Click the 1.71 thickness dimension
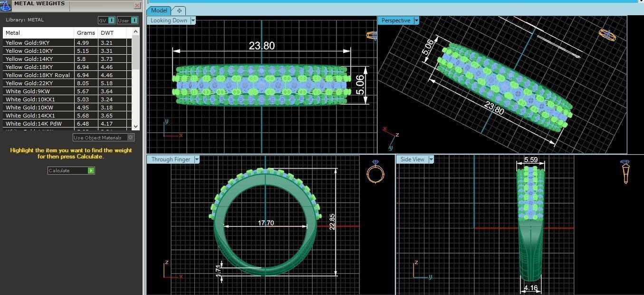644x295 pixels. (219, 272)
